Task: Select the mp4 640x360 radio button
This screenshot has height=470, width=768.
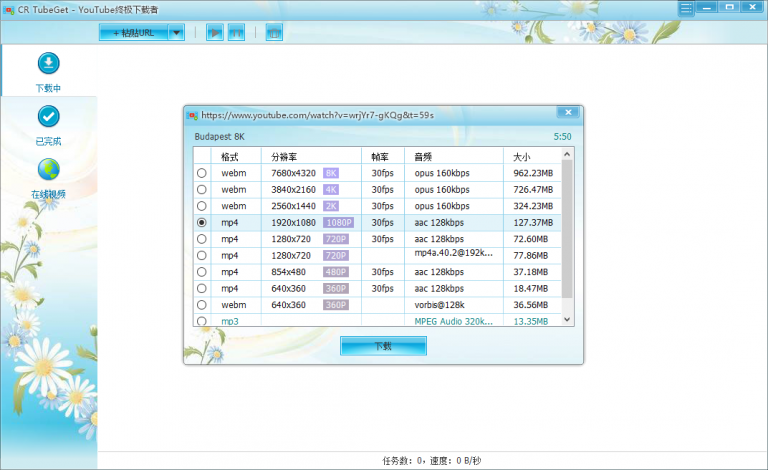Action: (201, 288)
